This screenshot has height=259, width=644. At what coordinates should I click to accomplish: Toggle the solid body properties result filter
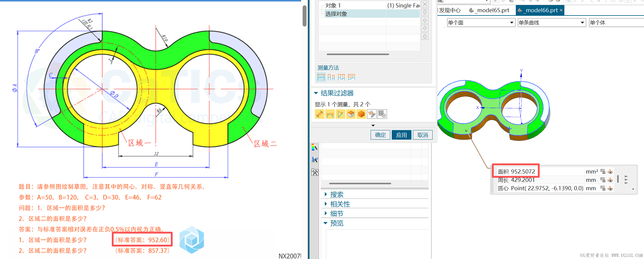click(x=361, y=114)
